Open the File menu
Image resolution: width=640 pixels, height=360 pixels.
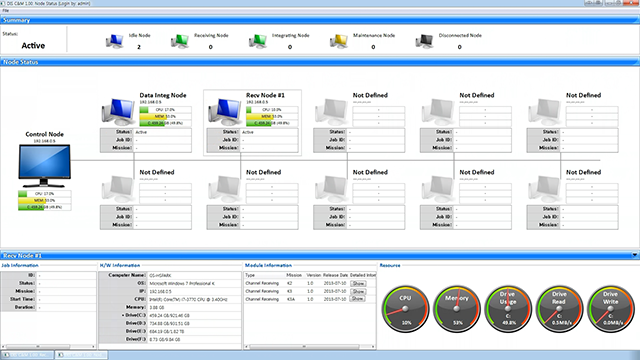coord(6,11)
